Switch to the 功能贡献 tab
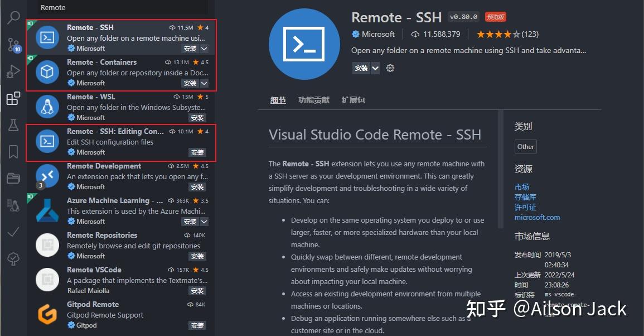 pos(313,100)
